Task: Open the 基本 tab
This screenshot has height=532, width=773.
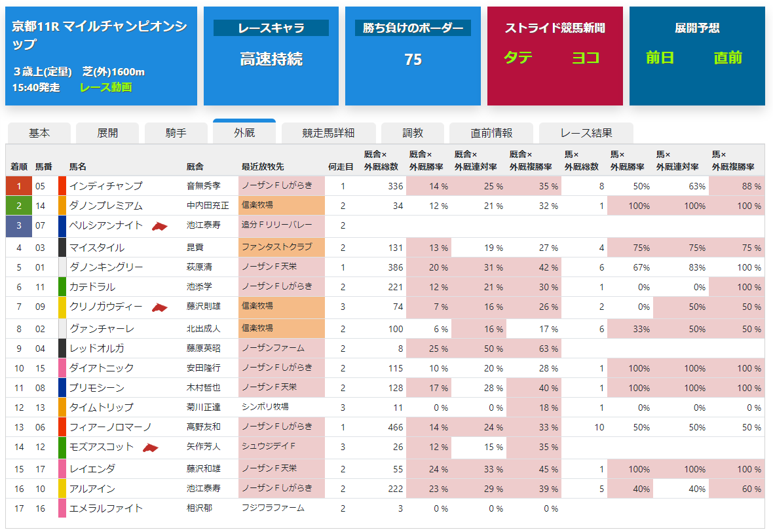Action: [x=39, y=133]
